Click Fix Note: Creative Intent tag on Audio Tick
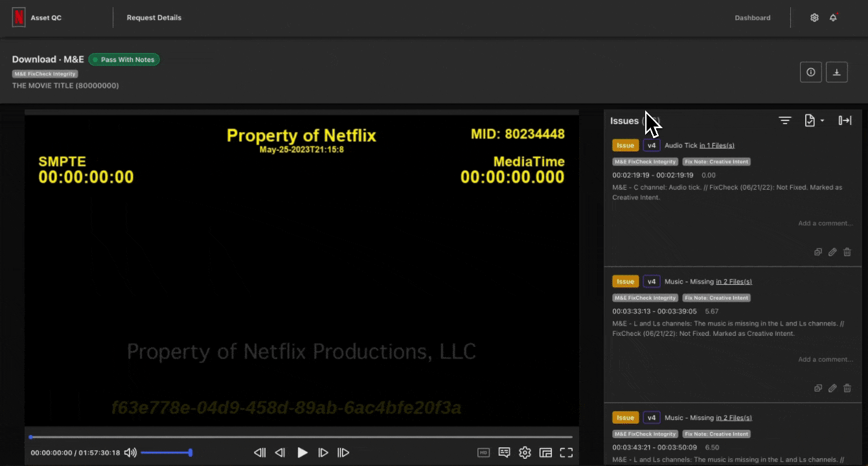Image resolution: width=868 pixels, height=466 pixels. (716, 162)
